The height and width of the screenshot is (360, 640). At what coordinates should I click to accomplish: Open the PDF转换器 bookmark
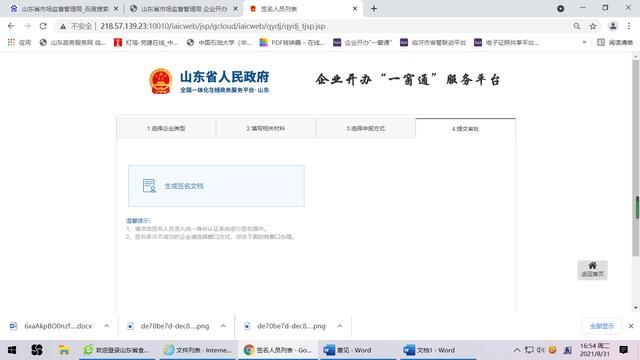point(292,42)
